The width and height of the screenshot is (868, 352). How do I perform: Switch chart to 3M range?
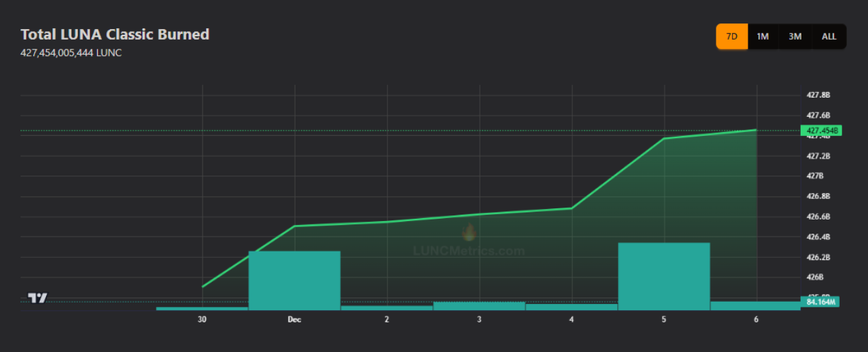pos(795,36)
